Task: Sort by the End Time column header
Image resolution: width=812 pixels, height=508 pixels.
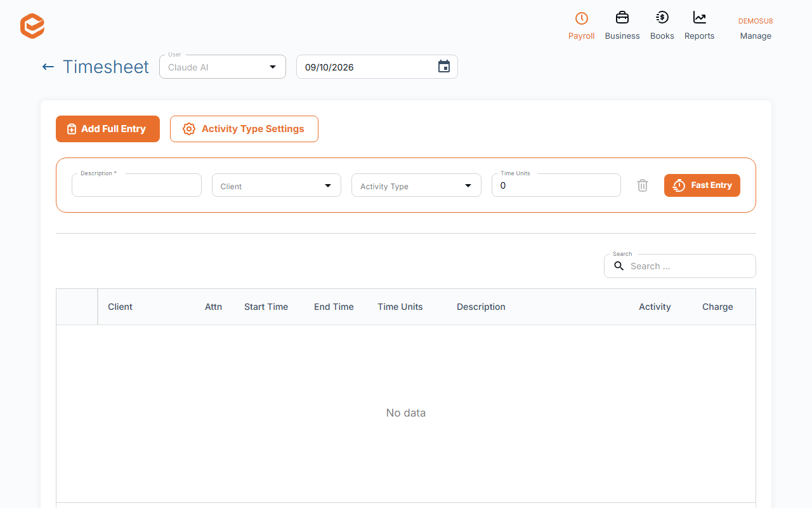Action: [x=334, y=307]
